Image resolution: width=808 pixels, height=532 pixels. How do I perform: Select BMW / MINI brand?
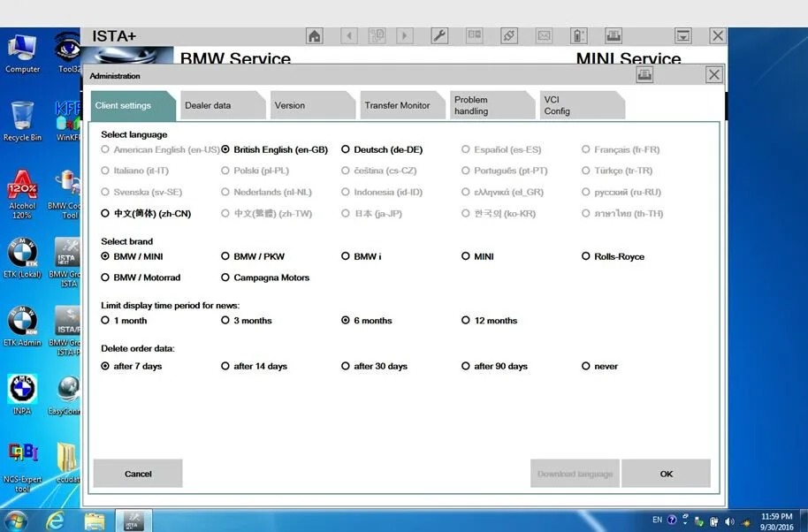pos(132,256)
